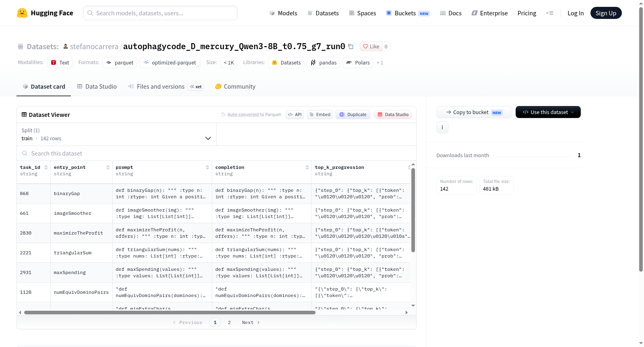
Task: Select the parquet format tag
Action: point(120,62)
